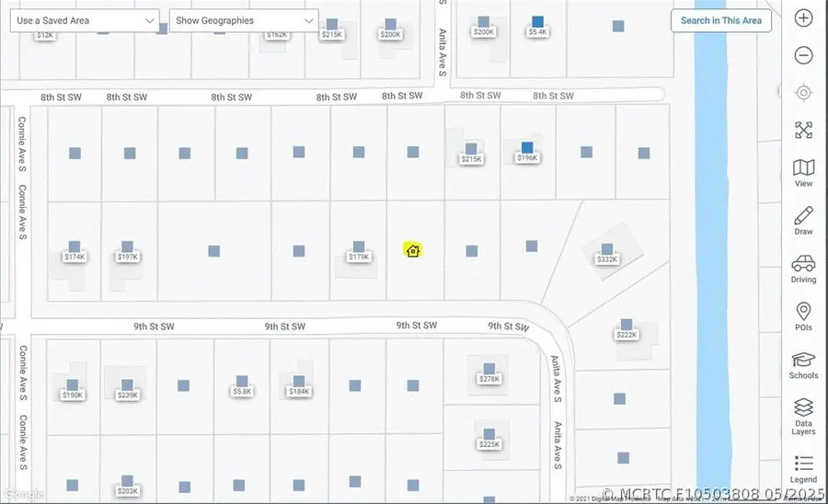Open the Use a Saved Area dropdown

[x=85, y=20]
